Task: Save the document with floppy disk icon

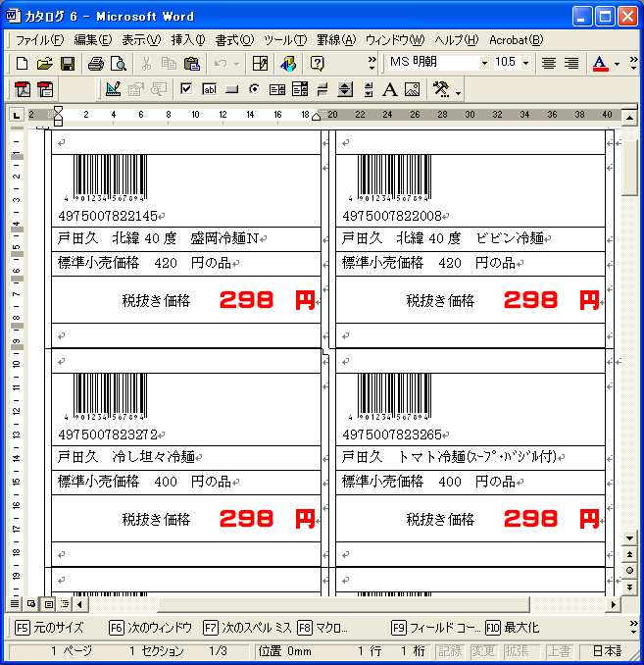Action: pos(68,64)
